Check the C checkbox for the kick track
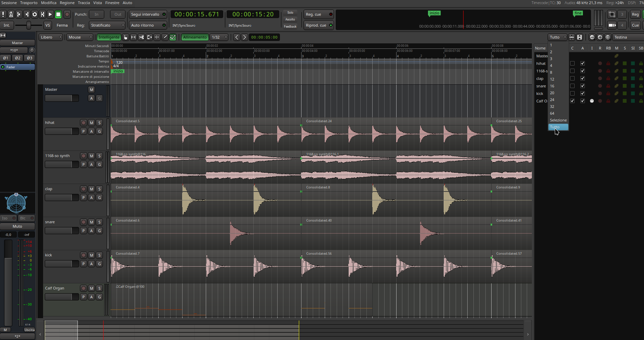 572,94
